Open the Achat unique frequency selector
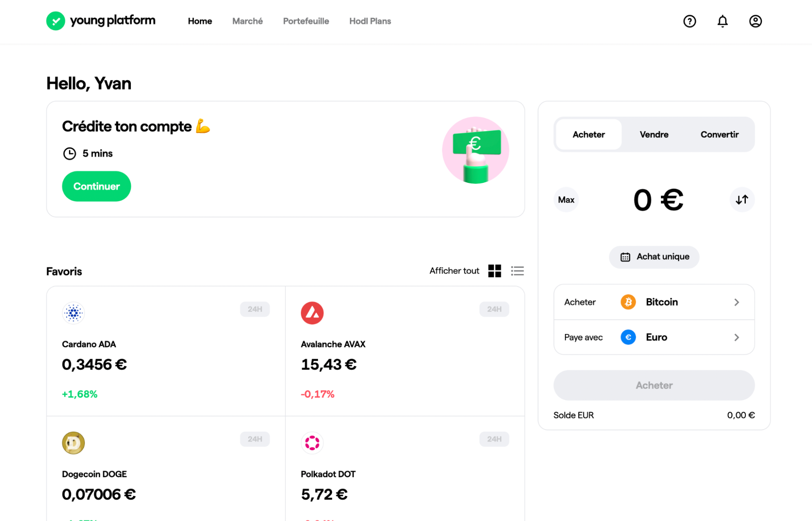Viewport: 812px width, 521px height. (654, 257)
